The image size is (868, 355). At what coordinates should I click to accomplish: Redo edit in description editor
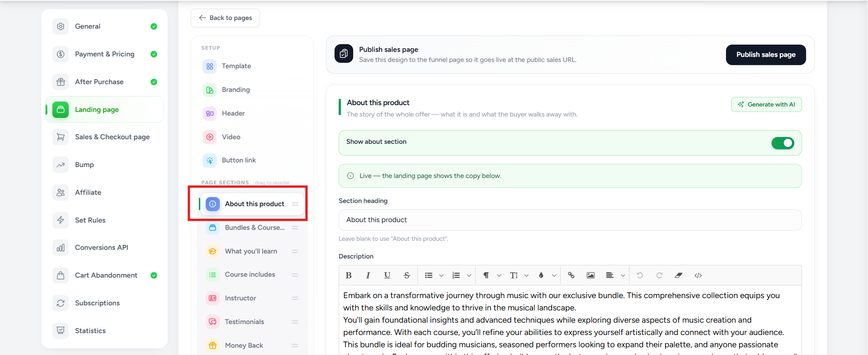point(659,275)
